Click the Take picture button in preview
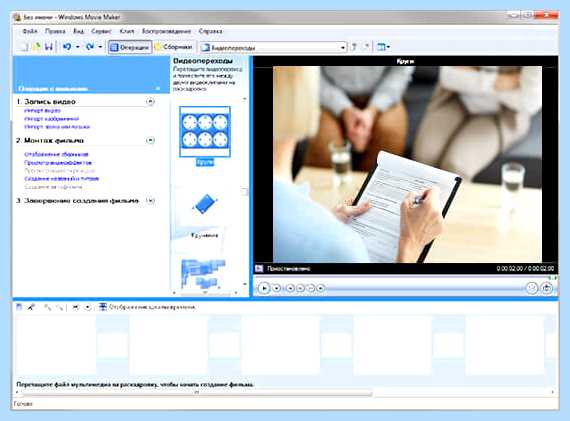This screenshot has height=421, width=570. 547,288
